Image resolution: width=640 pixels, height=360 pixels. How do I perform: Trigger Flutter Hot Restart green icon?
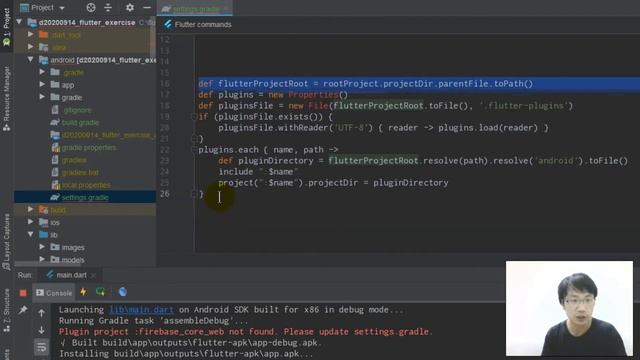[x=100, y=292]
